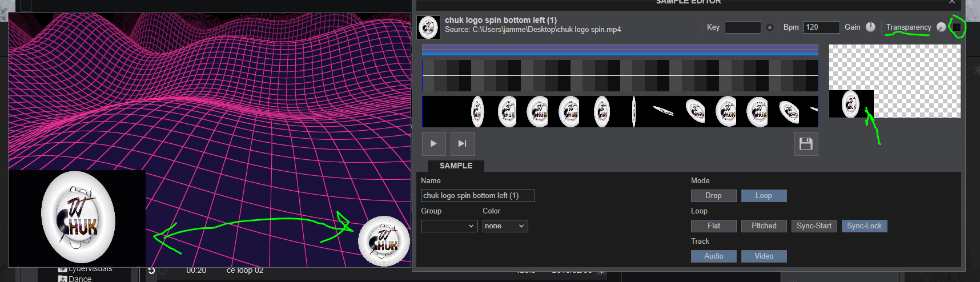The image size is (980, 282).
Task: Click the large DJ Chuk logo with black background
Action: point(77,217)
